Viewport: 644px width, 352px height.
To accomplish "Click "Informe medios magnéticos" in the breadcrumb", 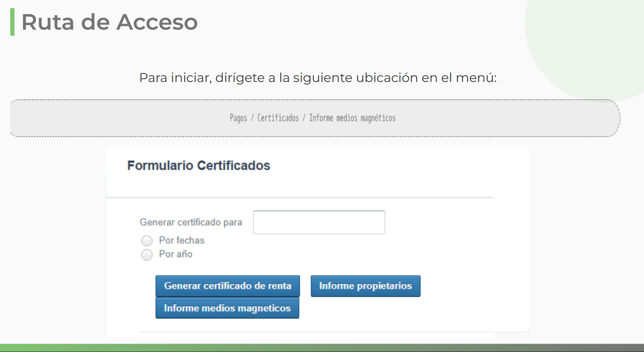I will point(352,118).
